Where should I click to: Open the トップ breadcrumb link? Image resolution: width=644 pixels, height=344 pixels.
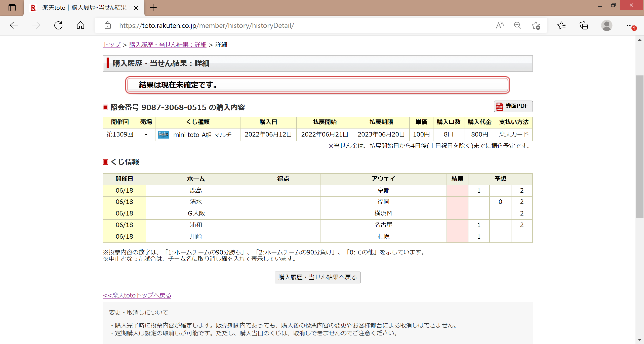[x=112, y=45]
